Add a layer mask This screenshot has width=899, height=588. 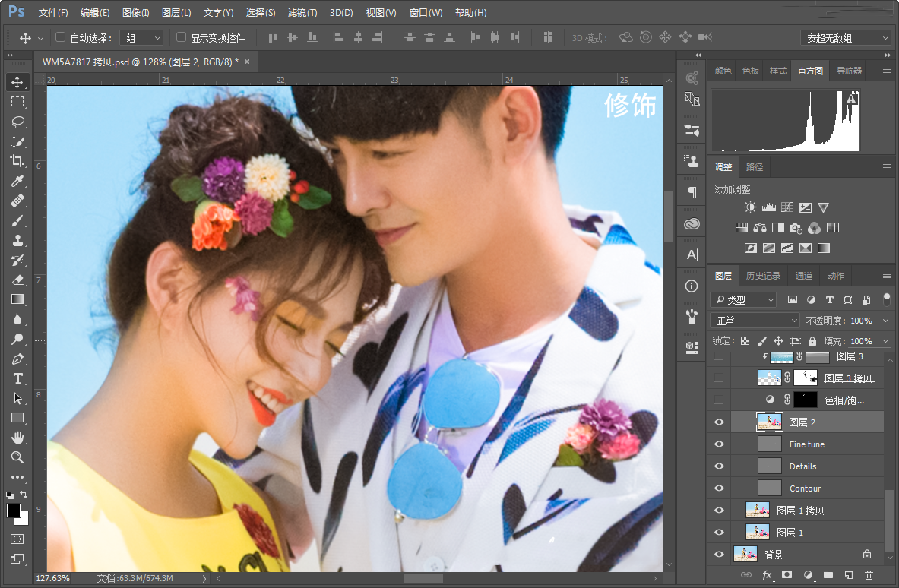click(x=787, y=575)
